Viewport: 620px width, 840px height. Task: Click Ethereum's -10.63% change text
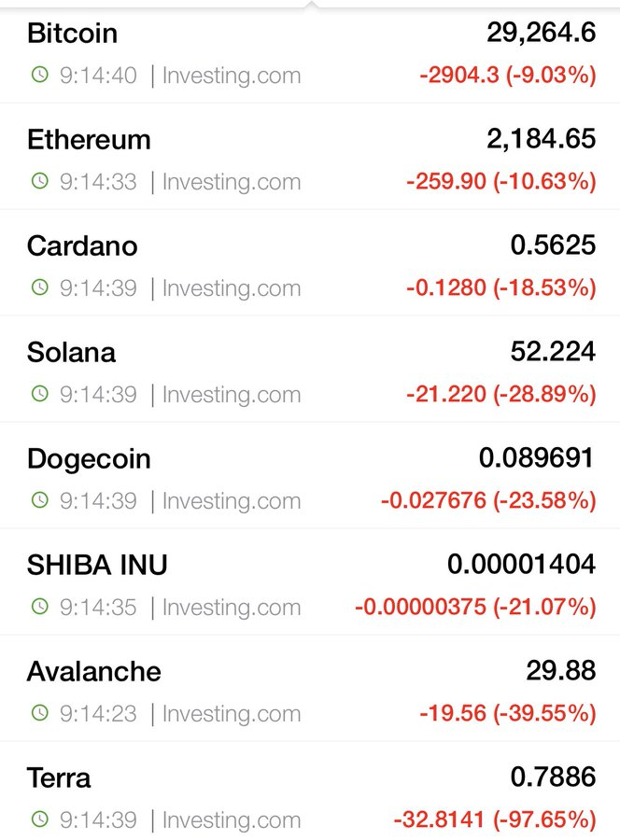pyautogui.click(x=544, y=181)
